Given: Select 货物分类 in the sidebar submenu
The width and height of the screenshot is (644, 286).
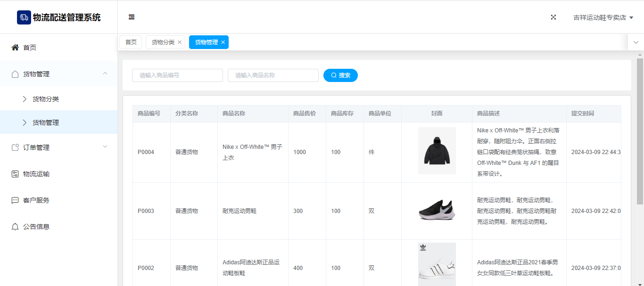Looking at the screenshot, I should (46, 99).
